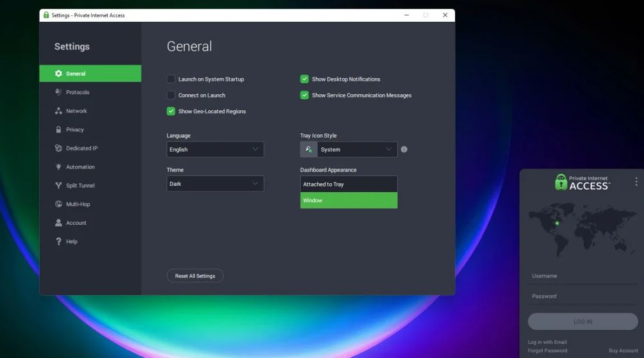Click the General gear icon in sidebar
The image size is (644, 358).
(x=58, y=74)
